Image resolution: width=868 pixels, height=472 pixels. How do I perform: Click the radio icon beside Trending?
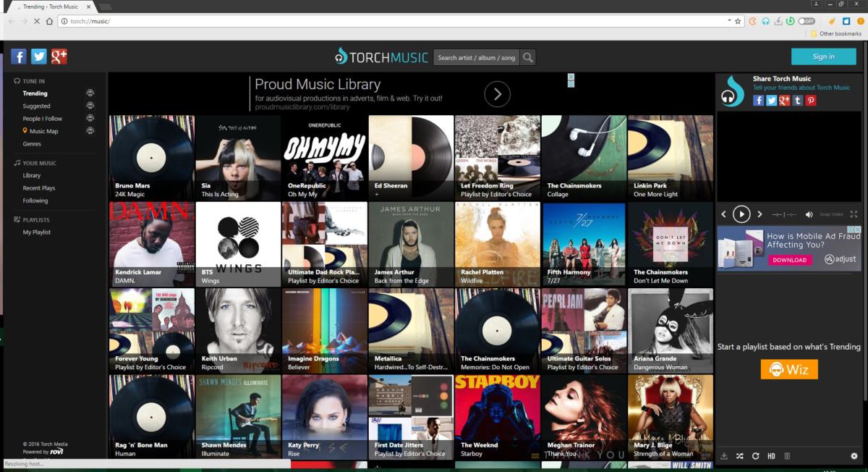[x=90, y=93]
